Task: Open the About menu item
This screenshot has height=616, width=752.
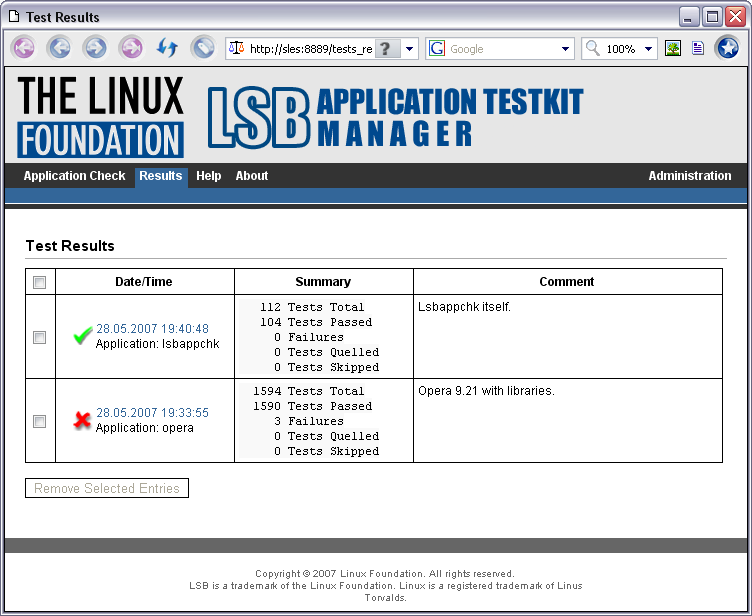Action: point(252,176)
